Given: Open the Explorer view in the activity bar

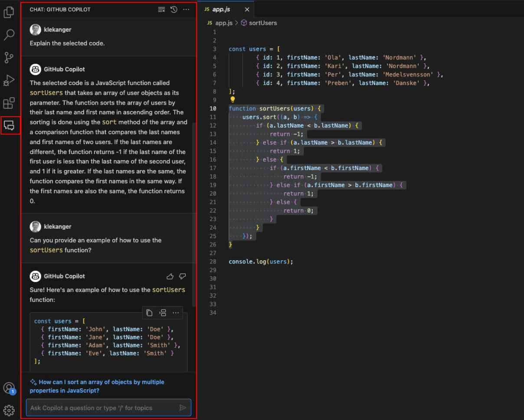Looking at the screenshot, I should point(9,13).
